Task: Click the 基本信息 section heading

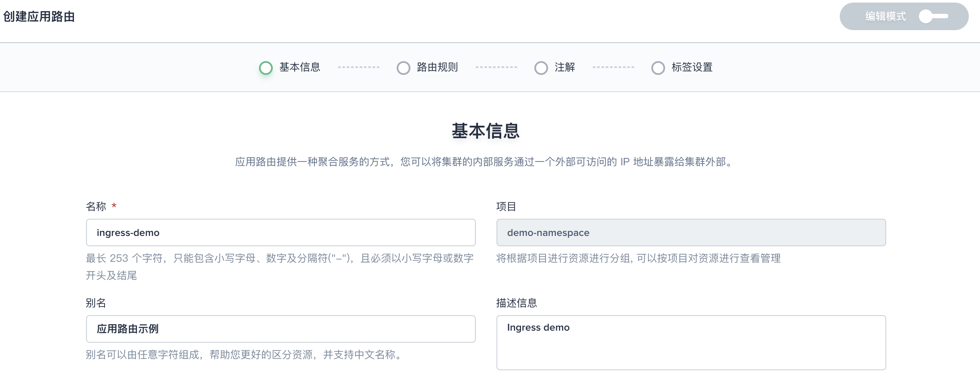Action: click(486, 131)
